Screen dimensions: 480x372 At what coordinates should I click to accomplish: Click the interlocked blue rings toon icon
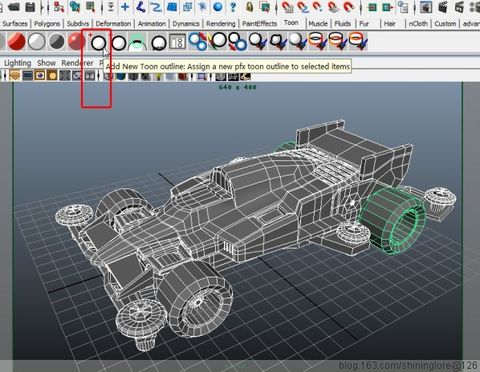[198, 42]
